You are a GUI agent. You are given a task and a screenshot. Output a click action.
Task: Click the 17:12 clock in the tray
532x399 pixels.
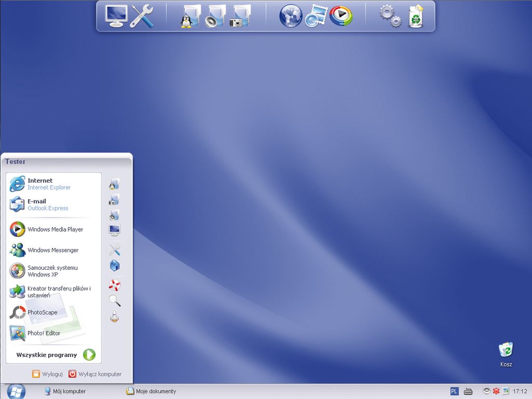(x=520, y=391)
